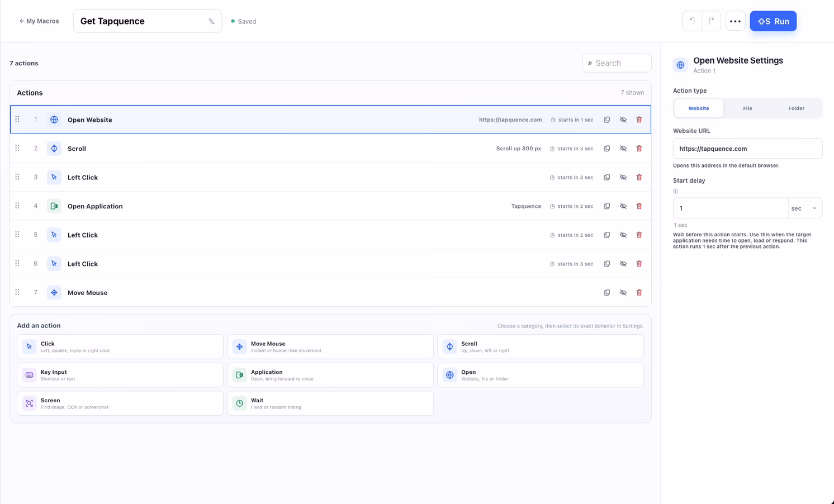Duplicate action 5 Left Click

coord(606,235)
